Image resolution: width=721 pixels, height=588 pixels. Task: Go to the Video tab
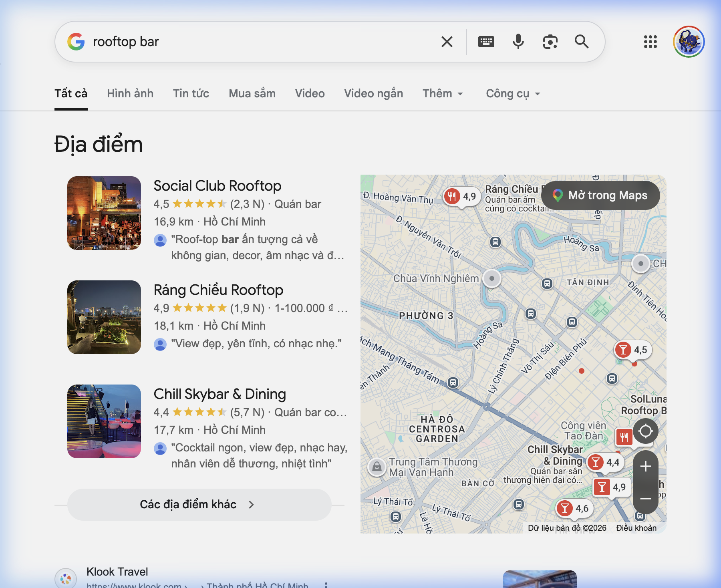tap(310, 94)
